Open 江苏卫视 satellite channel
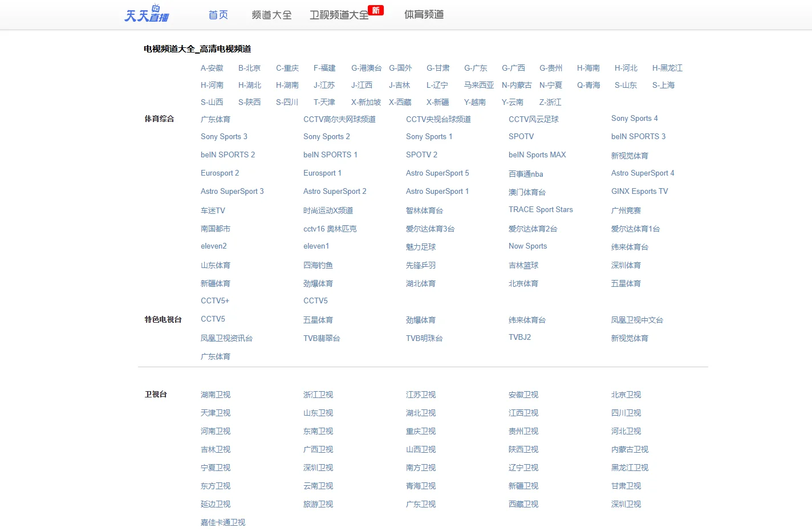This screenshot has height=532, width=812. click(x=421, y=395)
